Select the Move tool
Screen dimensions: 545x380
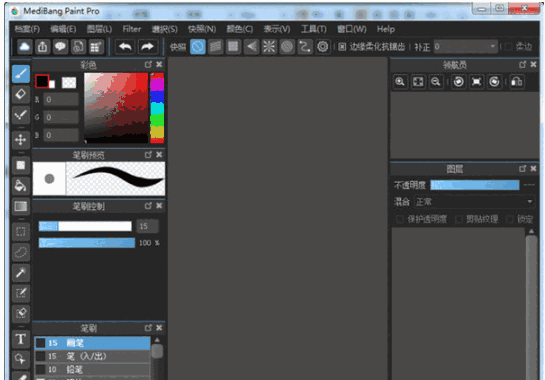click(x=21, y=140)
